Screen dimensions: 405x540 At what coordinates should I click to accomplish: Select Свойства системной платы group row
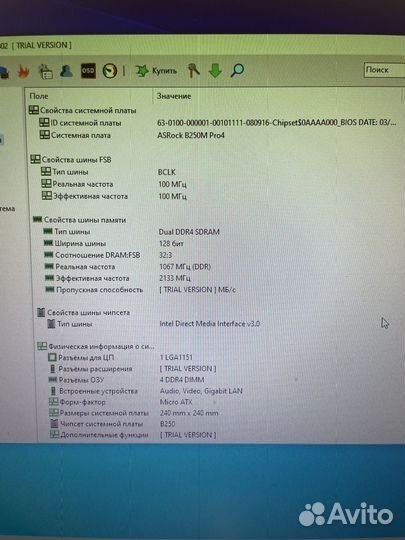(83, 111)
